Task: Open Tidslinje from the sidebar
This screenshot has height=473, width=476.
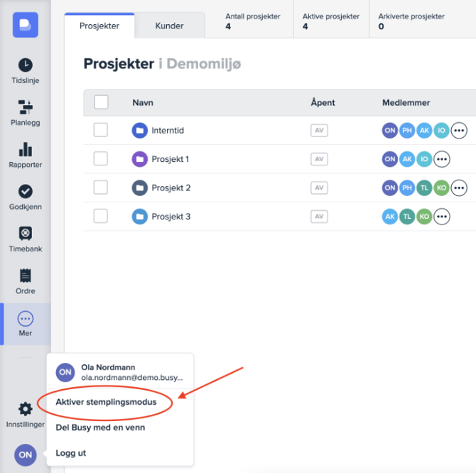Action: pyautogui.click(x=25, y=70)
